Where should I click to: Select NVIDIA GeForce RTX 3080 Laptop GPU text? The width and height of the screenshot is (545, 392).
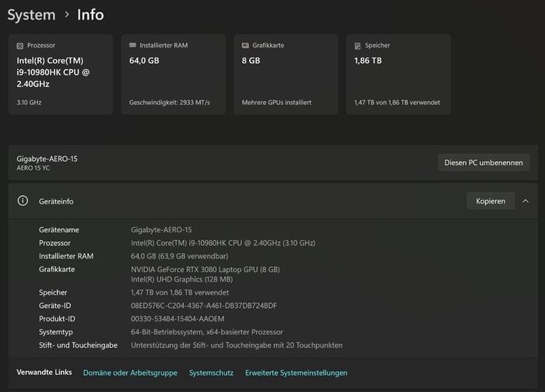(x=206, y=269)
